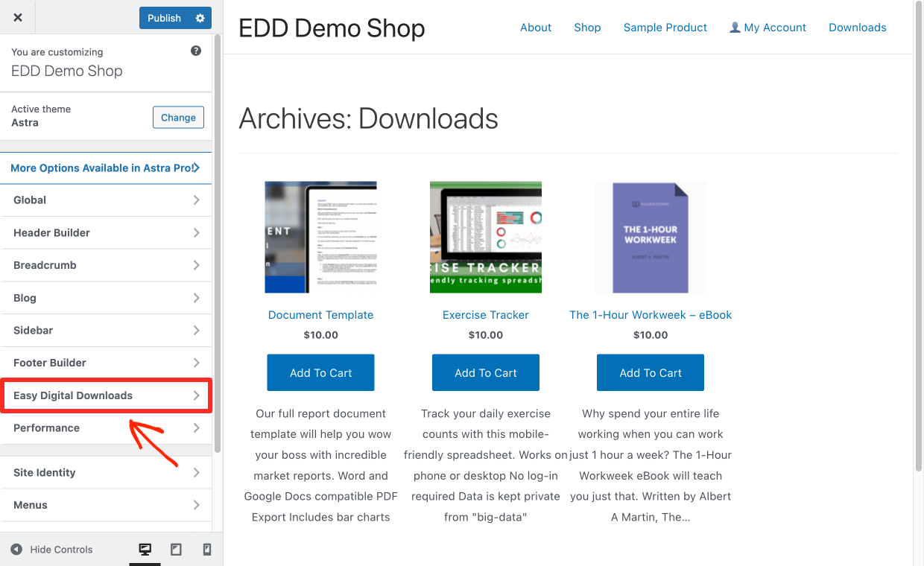Click the Hide Controls arrow icon
Screen dimensions: 924x566
tap(16, 550)
